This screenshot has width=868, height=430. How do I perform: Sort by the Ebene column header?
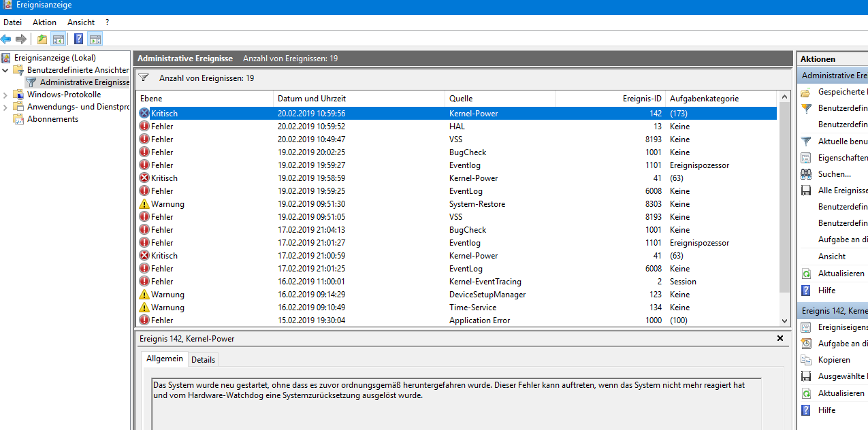(204, 99)
